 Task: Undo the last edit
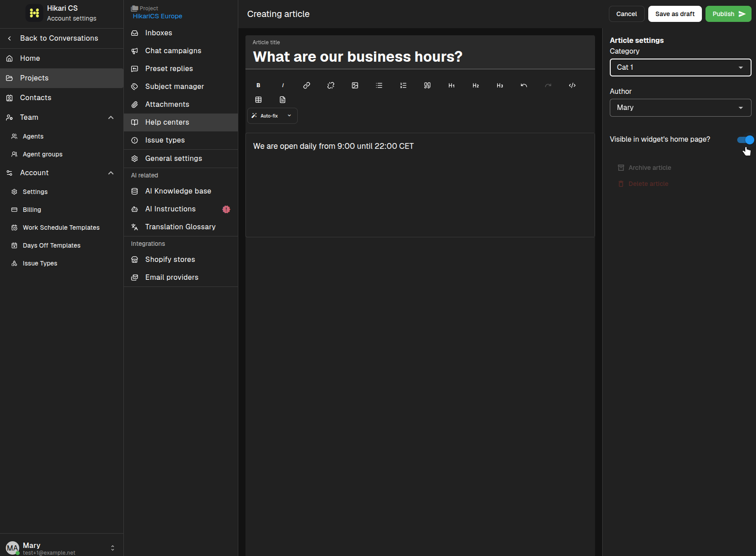coord(524,85)
